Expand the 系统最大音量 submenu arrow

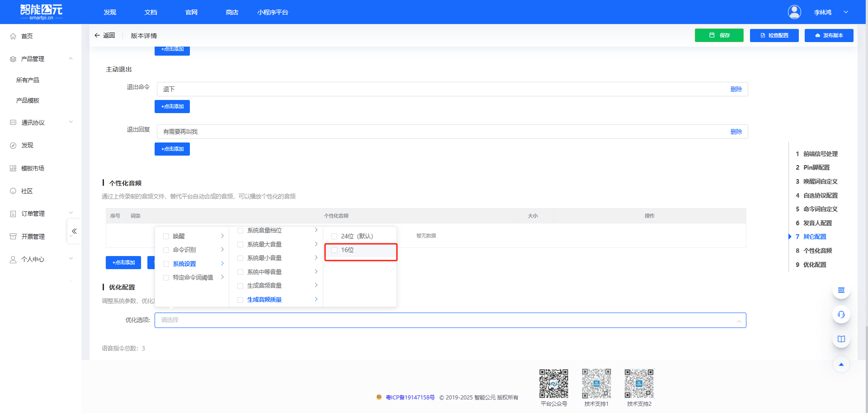click(316, 244)
